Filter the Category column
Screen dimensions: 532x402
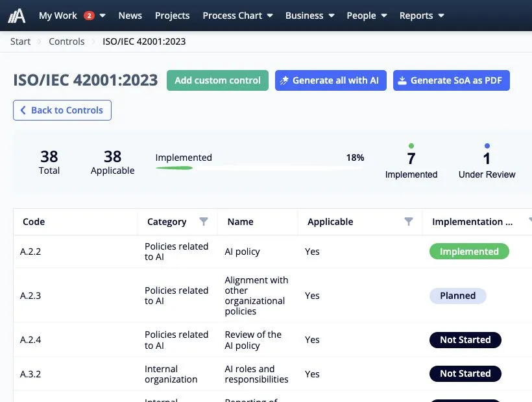(204, 221)
